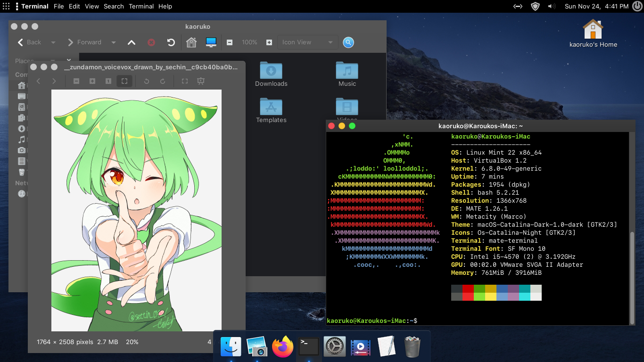Reset file manager zoom at 100%
Image resolution: width=644 pixels, height=362 pixels.
pos(249,42)
